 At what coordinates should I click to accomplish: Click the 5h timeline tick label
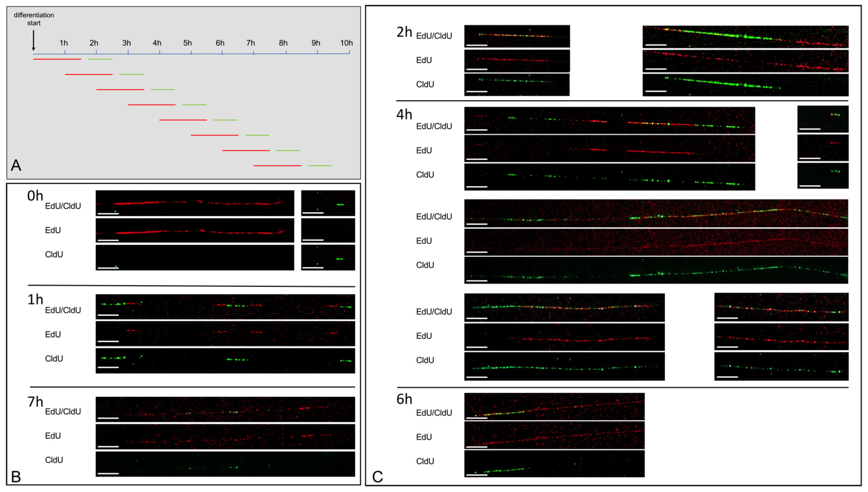point(187,43)
